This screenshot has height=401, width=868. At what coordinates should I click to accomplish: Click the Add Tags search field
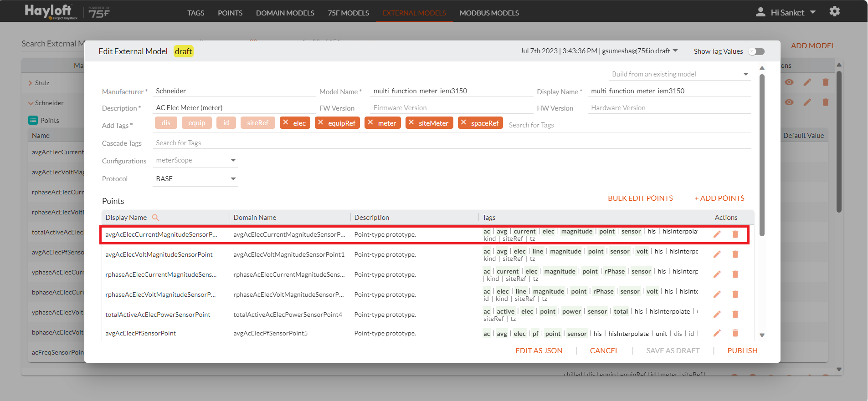point(629,125)
